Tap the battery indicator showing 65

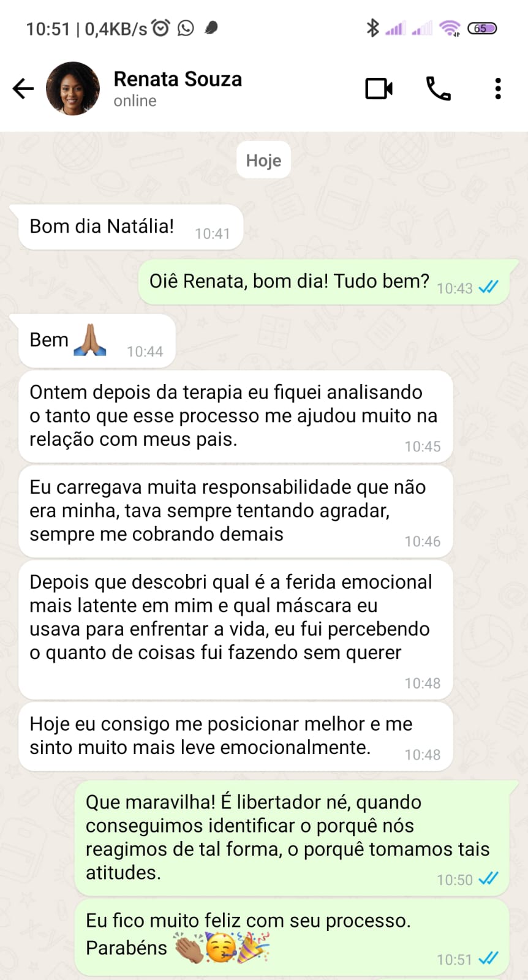(x=482, y=28)
